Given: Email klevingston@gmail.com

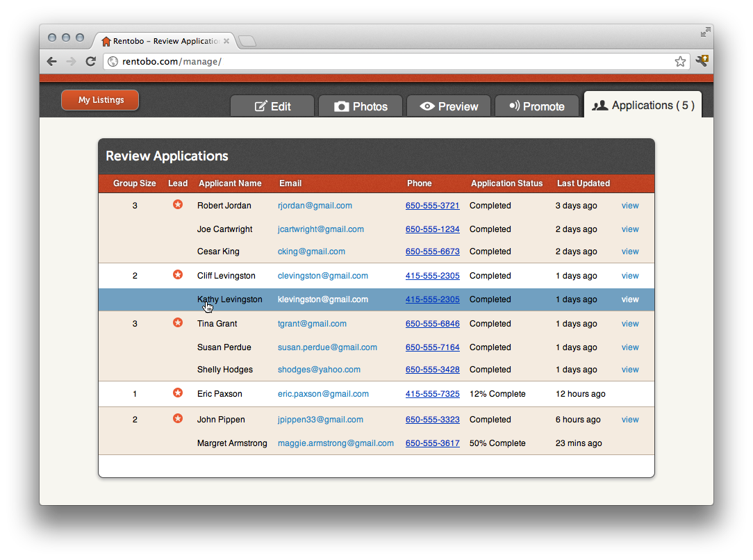Looking at the screenshot, I should [323, 299].
